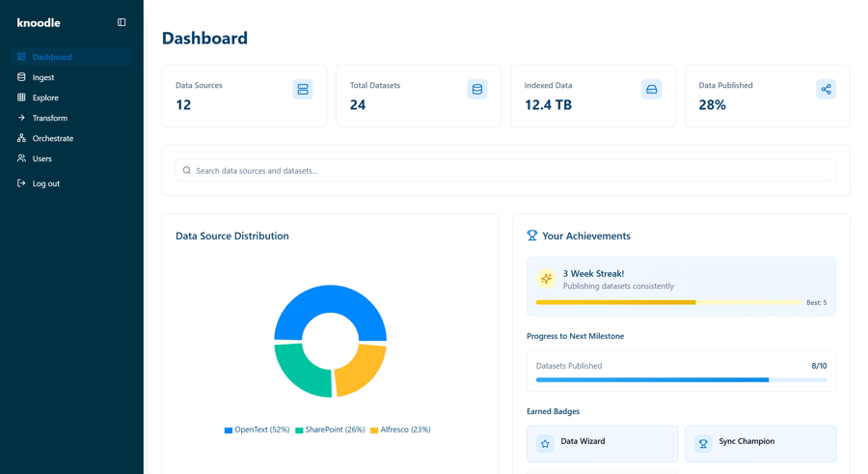868x474 pixels.
Task: Click the Orchestrate network icon
Action: coord(21,138)
